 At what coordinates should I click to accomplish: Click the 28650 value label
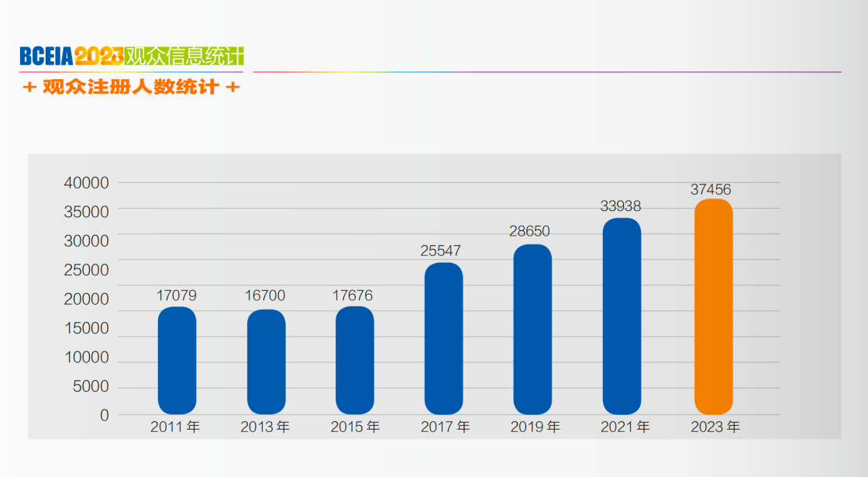(529, 231)
